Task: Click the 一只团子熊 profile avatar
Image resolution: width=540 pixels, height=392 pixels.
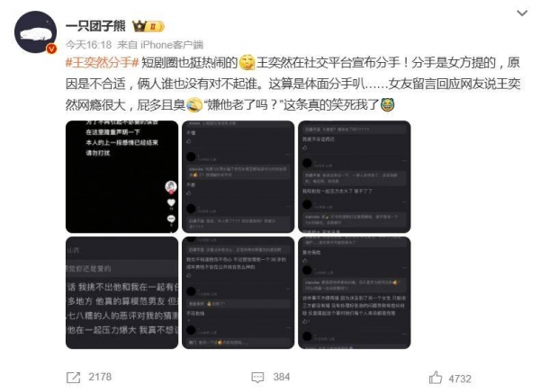Action: click(x=35, y=31)
